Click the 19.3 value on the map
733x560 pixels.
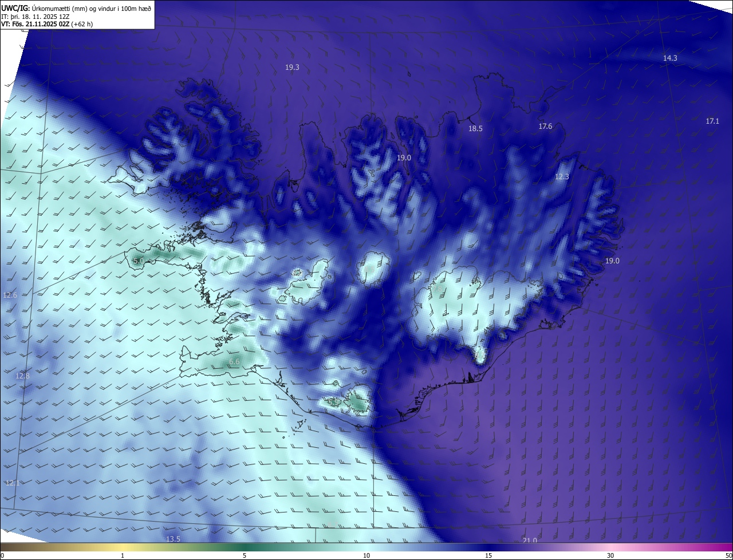pos(292,67)
